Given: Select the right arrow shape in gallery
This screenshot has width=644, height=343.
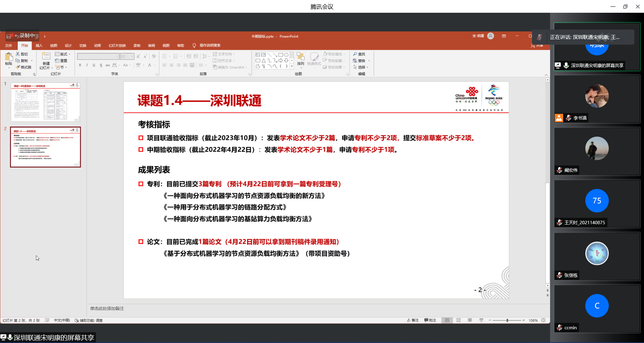Looking at the screenshot, I should pos(280,60).
